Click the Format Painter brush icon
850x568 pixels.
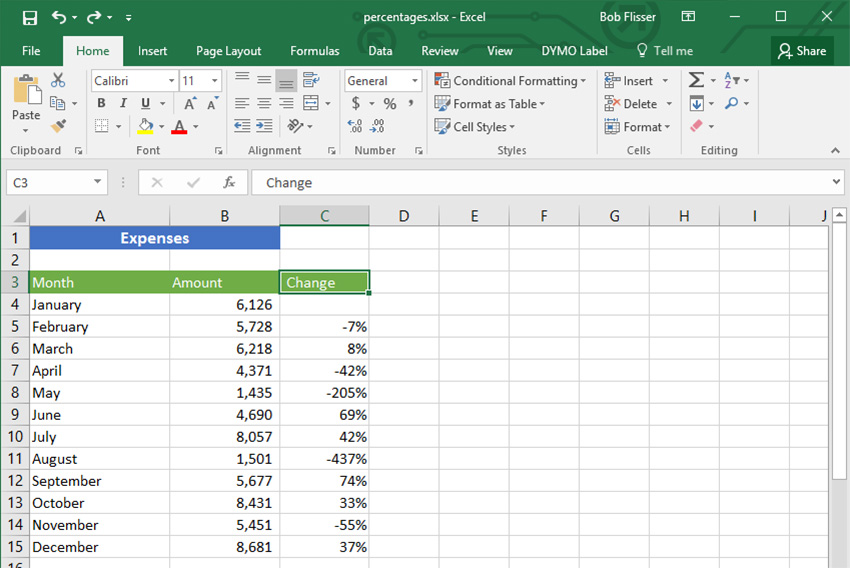click(x=58, y=126)
